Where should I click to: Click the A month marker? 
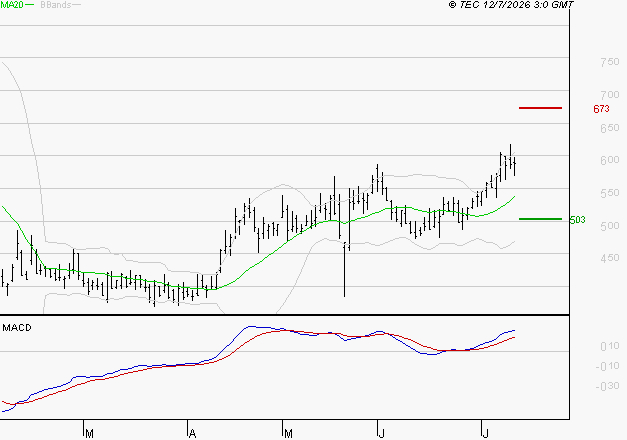point(192,434)
